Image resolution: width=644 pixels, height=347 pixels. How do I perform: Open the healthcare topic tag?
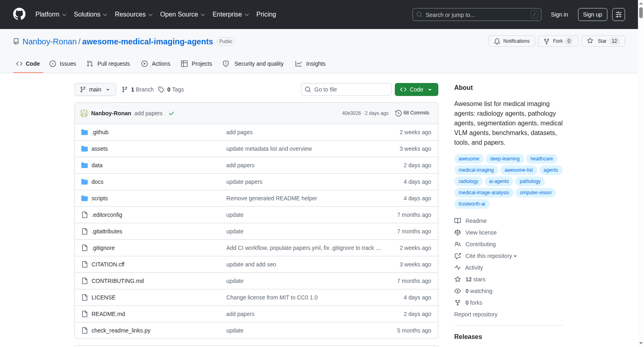[x=542, y=159]
